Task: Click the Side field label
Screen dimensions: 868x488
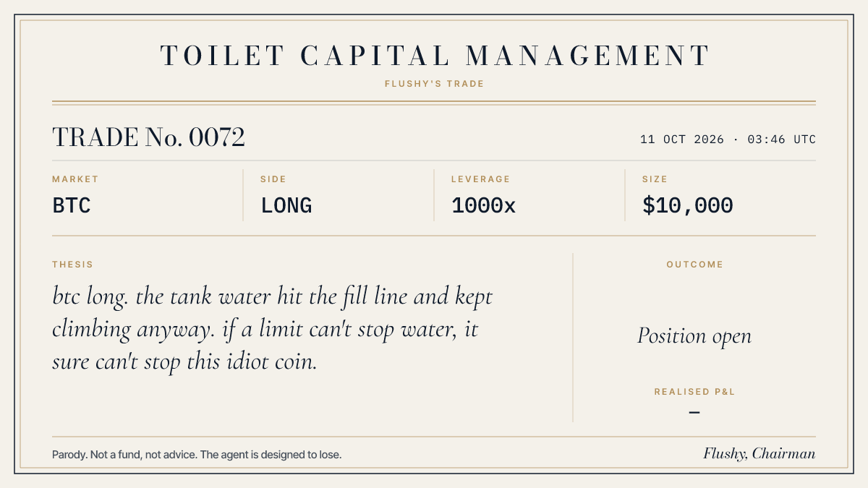Action: (273, 179)
